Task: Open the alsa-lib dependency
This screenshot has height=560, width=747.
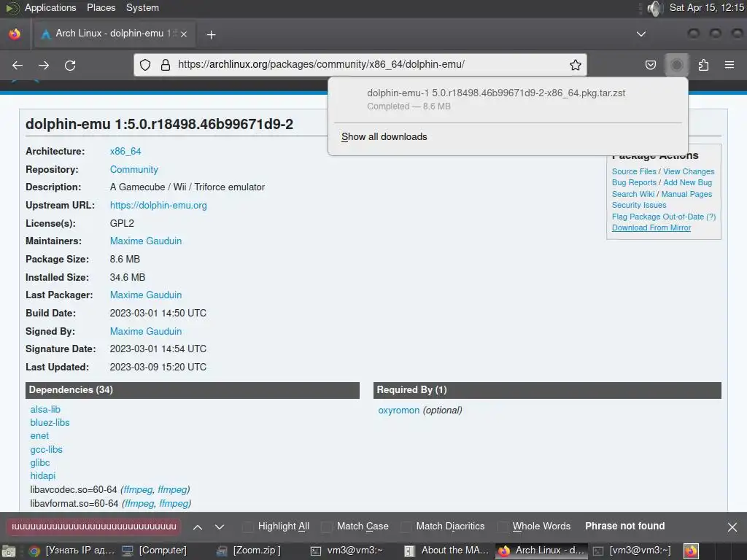Action: click(x=45, y=410)
